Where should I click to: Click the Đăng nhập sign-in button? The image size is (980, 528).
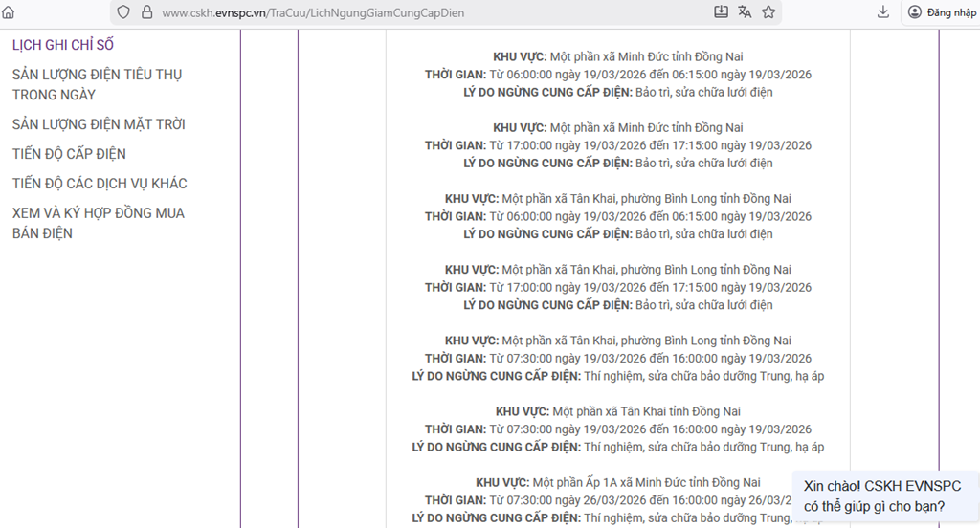tap(942, 12)
